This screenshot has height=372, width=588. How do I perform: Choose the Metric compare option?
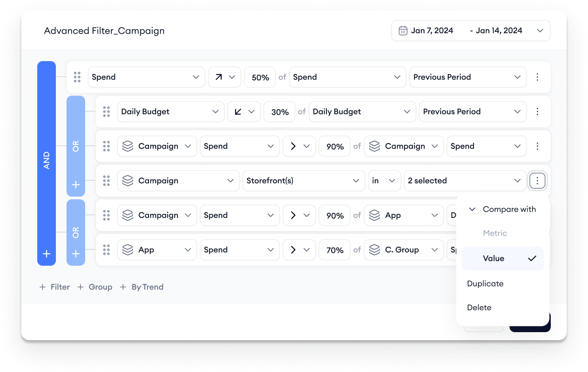tap(495, 233)
